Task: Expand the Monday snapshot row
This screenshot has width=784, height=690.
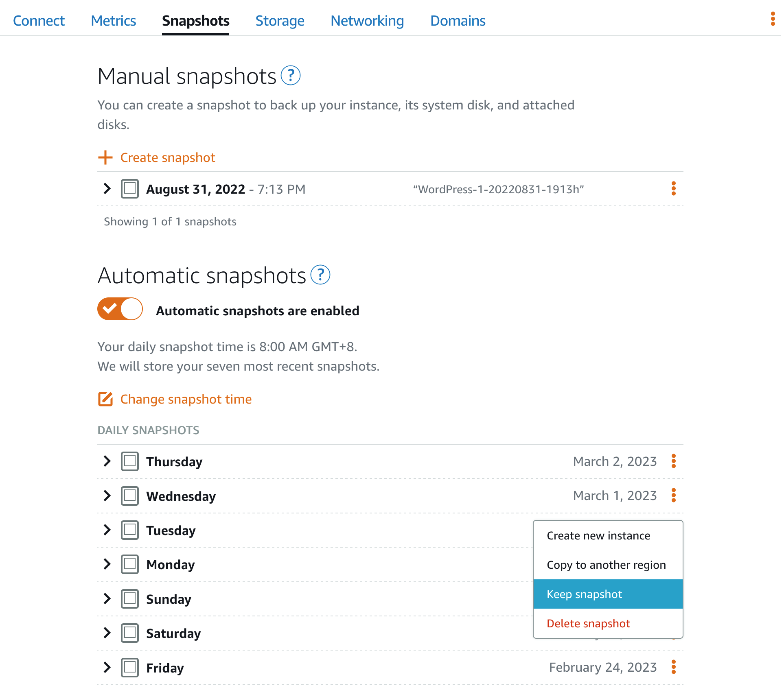Action: 107,564
